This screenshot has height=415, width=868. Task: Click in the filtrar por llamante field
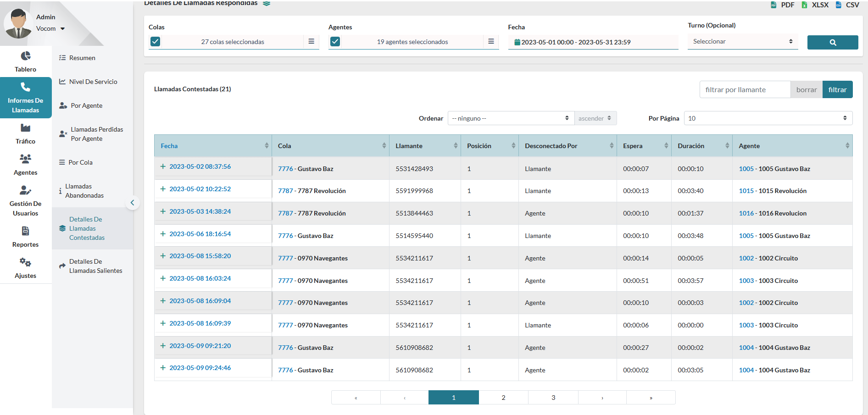[745, 90]
